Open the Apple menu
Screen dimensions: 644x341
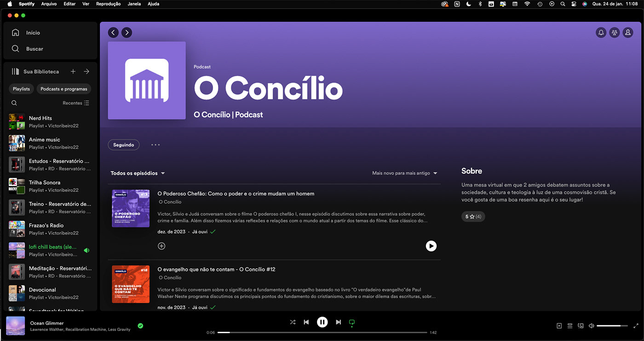coord(10,4)
